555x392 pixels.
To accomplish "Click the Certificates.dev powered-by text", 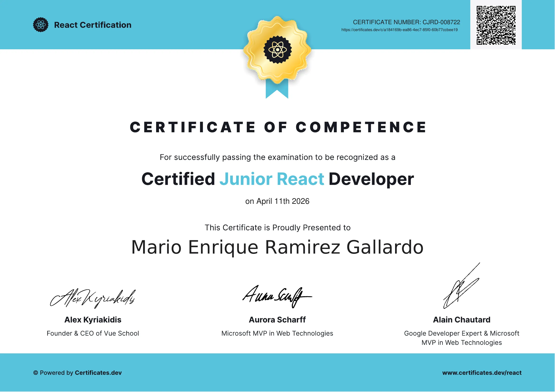I will [77, 373].
